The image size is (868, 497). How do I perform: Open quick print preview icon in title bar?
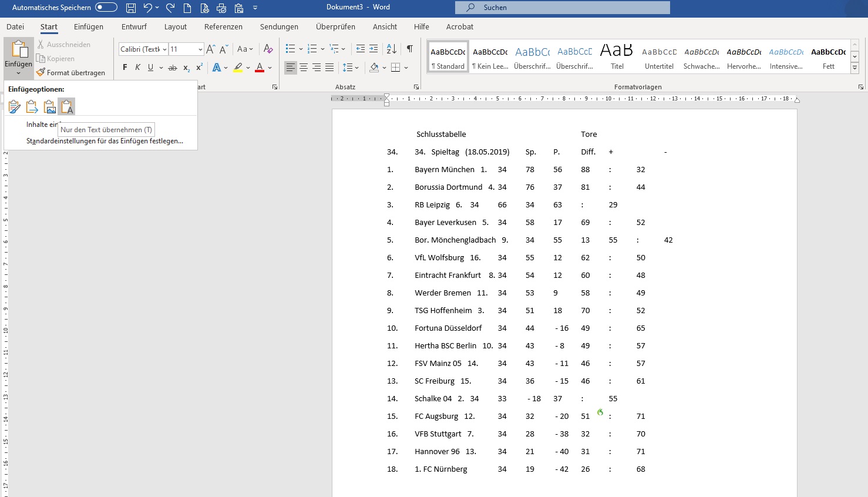click(x=221, y=8)
